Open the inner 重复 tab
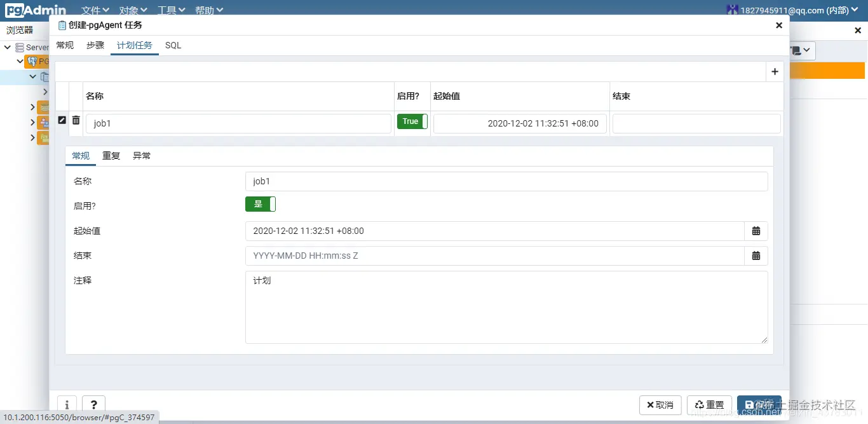This screenshot has width=868, height=424. 111,156
